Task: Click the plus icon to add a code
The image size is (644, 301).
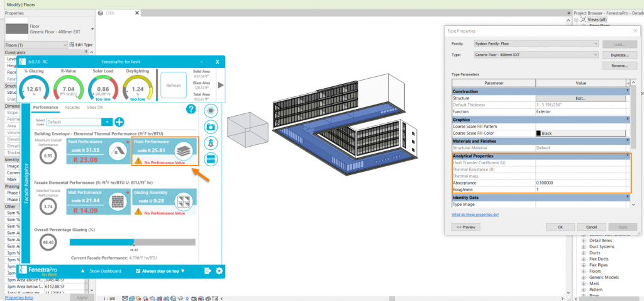Action: (x=119, y=122)
